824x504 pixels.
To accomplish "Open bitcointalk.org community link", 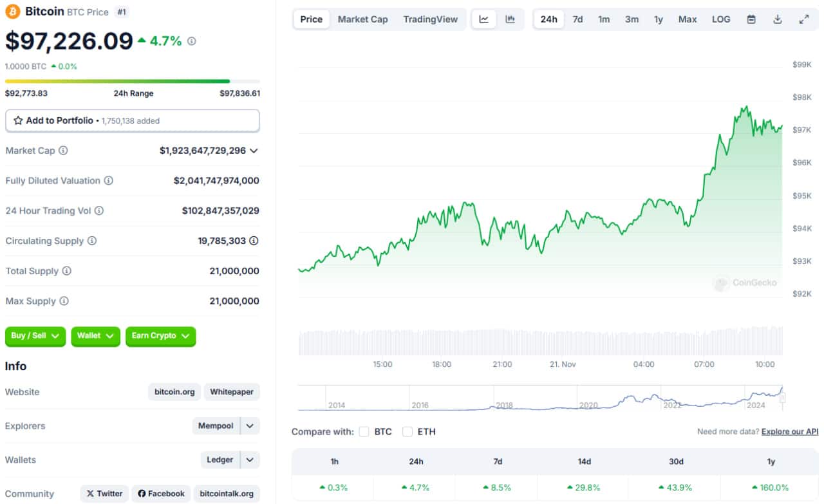I will 227,494.
